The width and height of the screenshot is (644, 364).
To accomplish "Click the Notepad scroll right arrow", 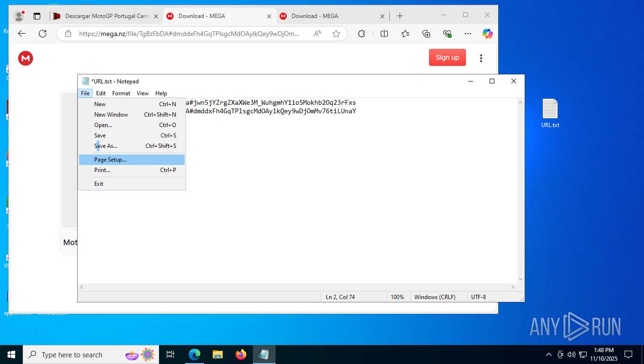I will click(513, 287).
